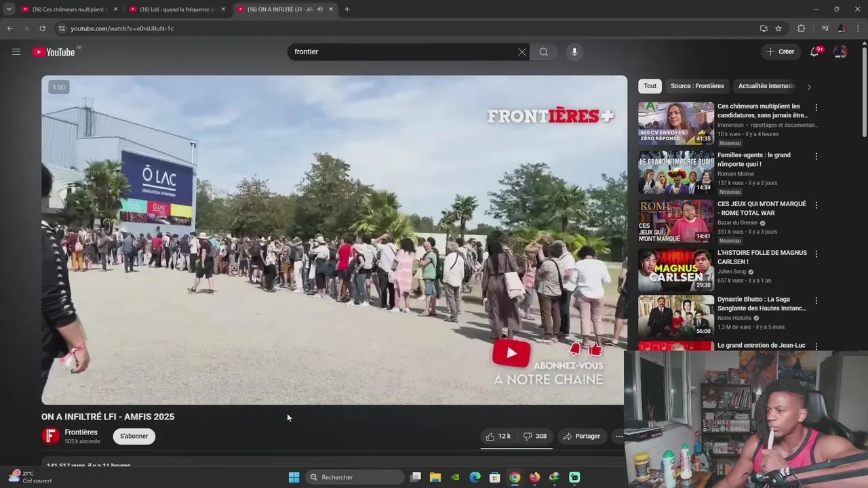Open the notifications bell
The image size is (868, 488).
(x=814, y=52)
